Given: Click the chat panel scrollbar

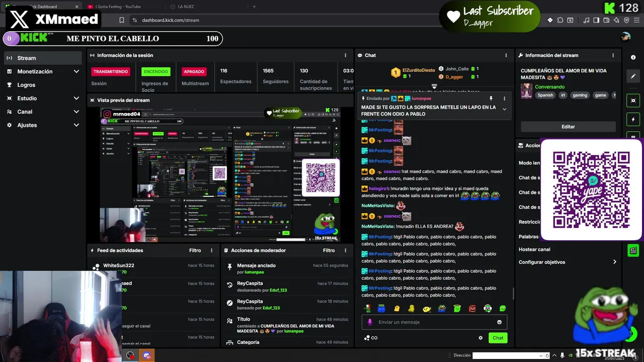Looking at the screenshot, I should pyautogui.click(x=513, y=294).
